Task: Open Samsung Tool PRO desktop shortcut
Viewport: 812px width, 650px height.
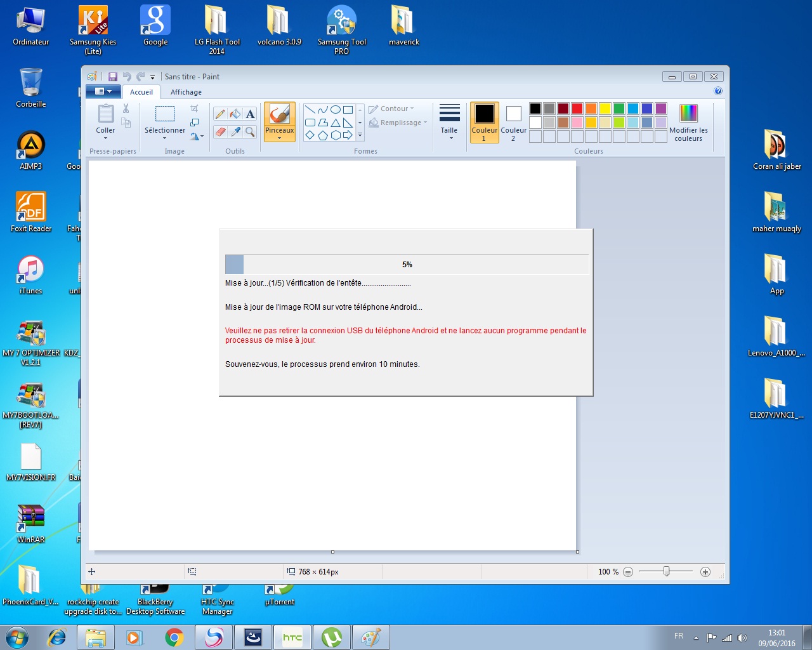Action: click(342, 30)
